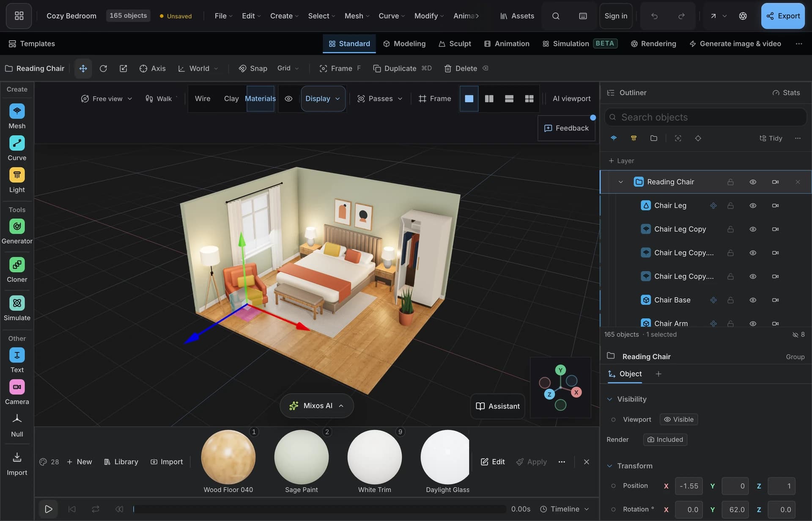Activate the Move transform tool
Image resolution: width=812 pixels, height=521 pixels.
click(83, 69)
